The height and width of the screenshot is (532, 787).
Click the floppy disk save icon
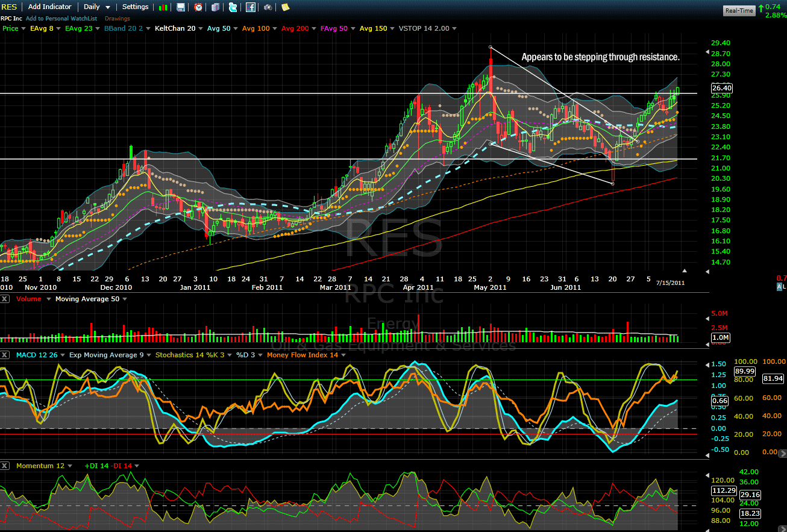(x=181, y=7)
